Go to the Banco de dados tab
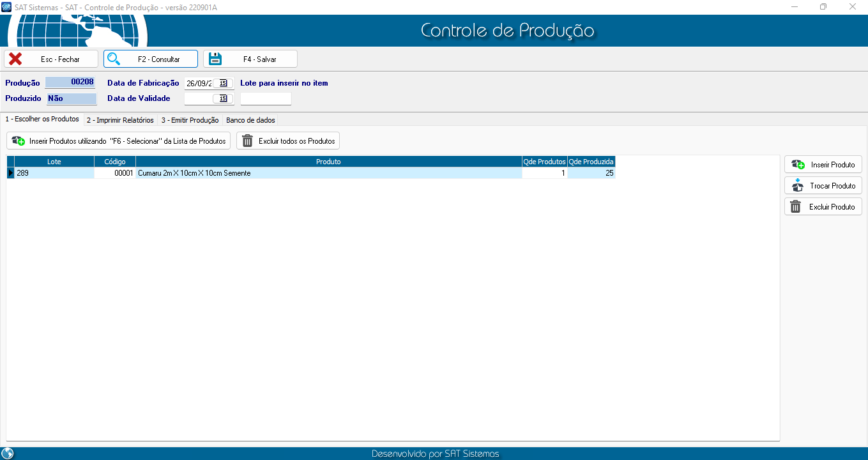The image size is (868, 460). [x=250, y=120]
